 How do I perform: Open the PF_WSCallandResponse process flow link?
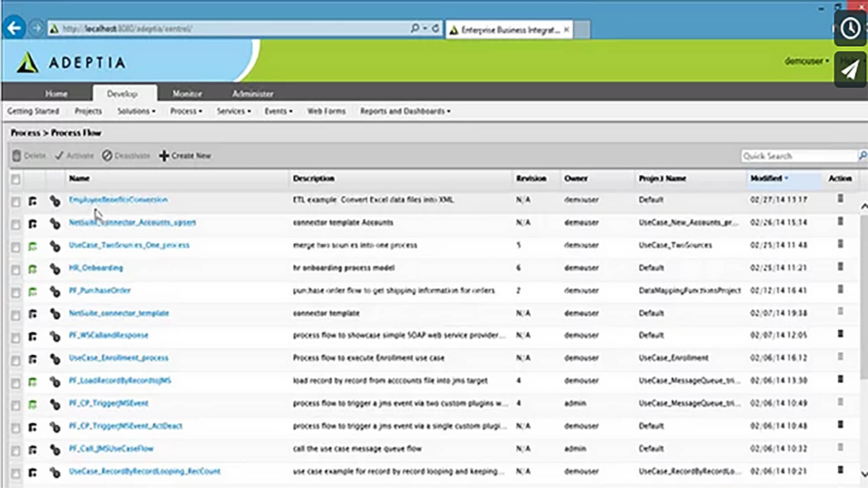[108, 335]
